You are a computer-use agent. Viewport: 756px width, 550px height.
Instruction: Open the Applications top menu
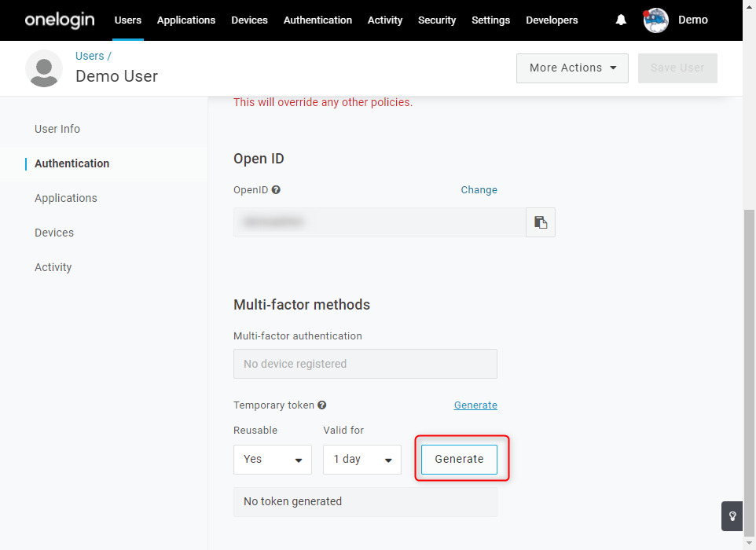coord(186,20)
